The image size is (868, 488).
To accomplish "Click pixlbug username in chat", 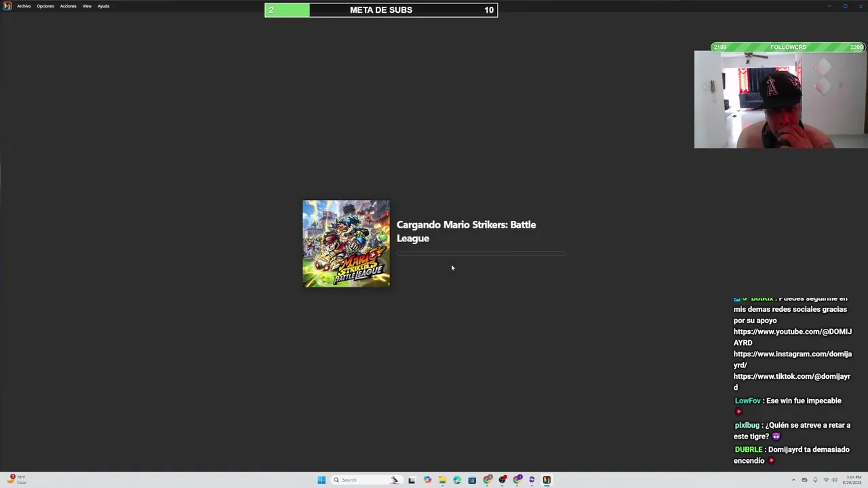I will point(747,425).
